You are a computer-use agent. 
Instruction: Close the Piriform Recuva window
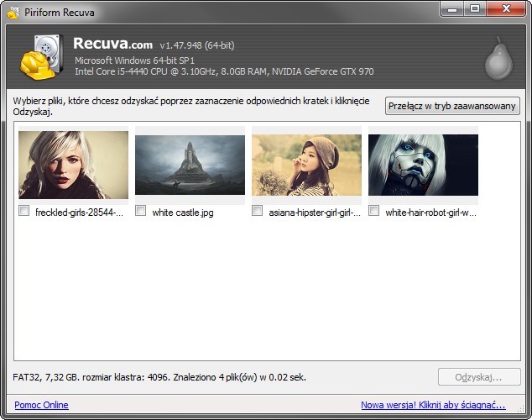point(506,9)
